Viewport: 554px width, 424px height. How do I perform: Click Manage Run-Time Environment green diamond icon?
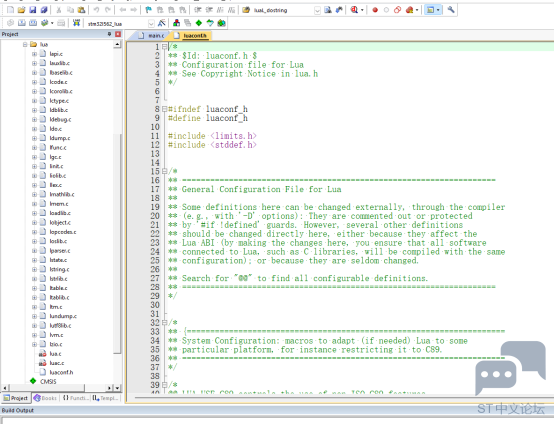pyautogui.click(x=199, y=23)
